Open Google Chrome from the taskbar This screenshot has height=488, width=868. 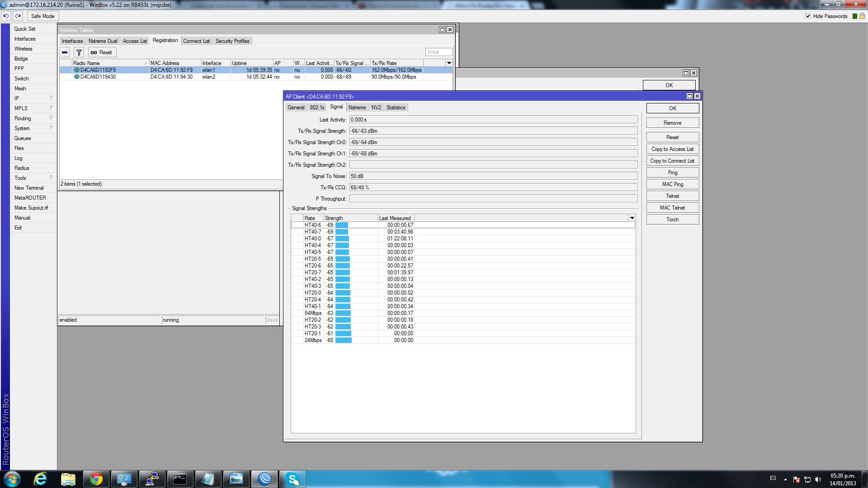coord(96,479)
